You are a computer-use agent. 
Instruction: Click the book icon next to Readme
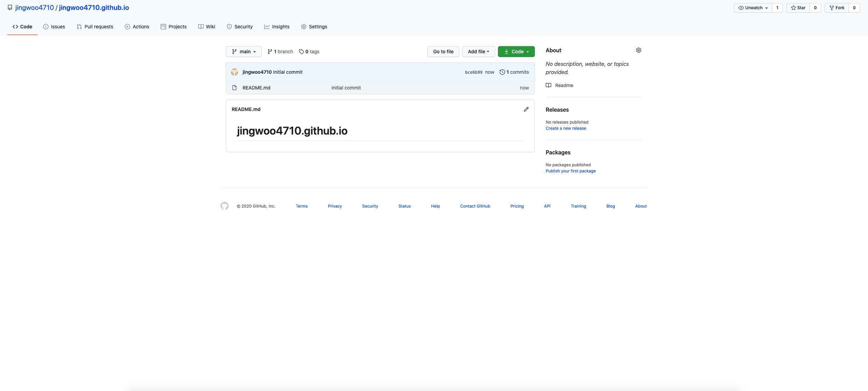tap(548, 85)
